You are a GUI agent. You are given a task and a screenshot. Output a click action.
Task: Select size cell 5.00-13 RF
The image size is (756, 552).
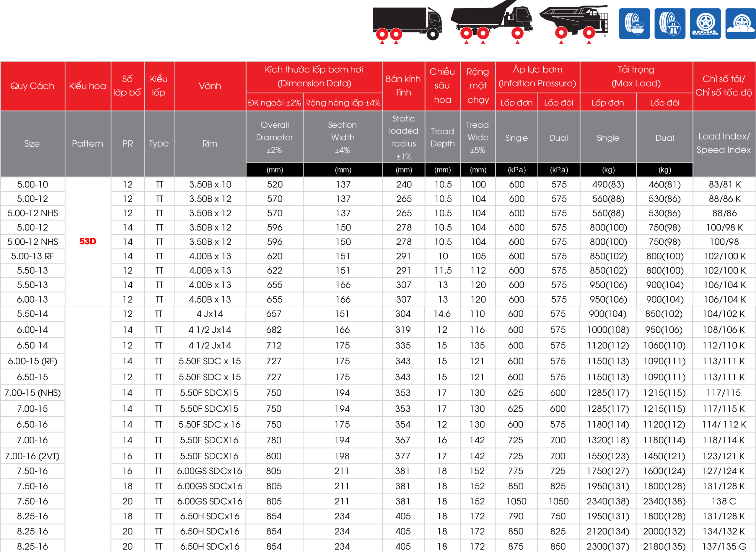[x=32, y=256]
